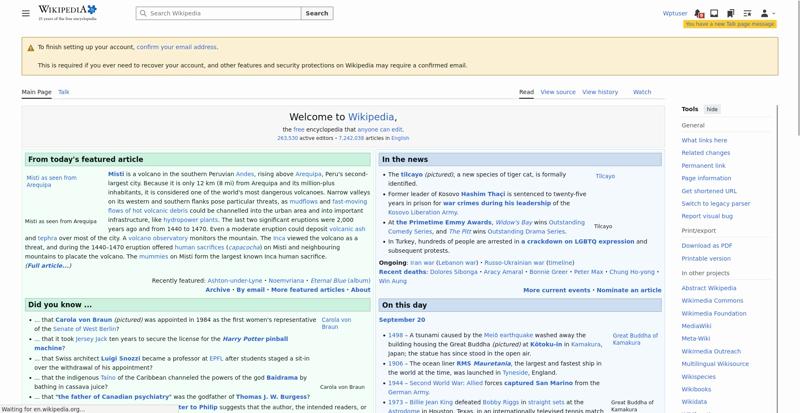This screenshot has height=413, width=800.
Task: Click Misti as seen from Arequipa image placeholder
Action: pyautogui.click(x=52, y=181)
